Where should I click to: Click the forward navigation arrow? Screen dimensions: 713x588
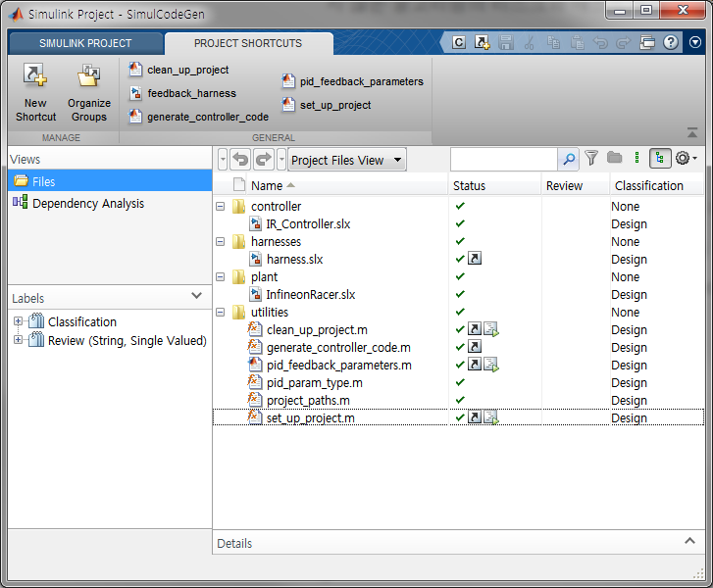tap(264, 160)
